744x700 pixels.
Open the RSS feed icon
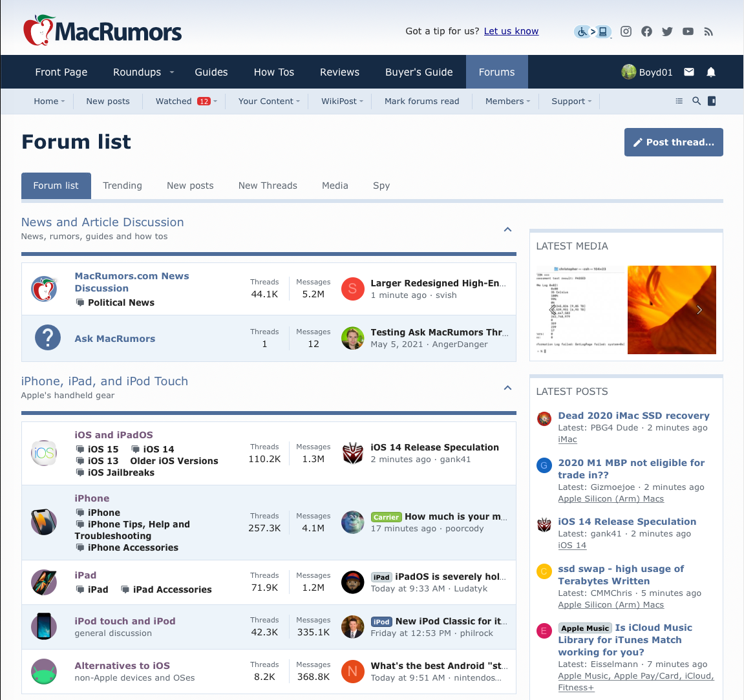708,32
